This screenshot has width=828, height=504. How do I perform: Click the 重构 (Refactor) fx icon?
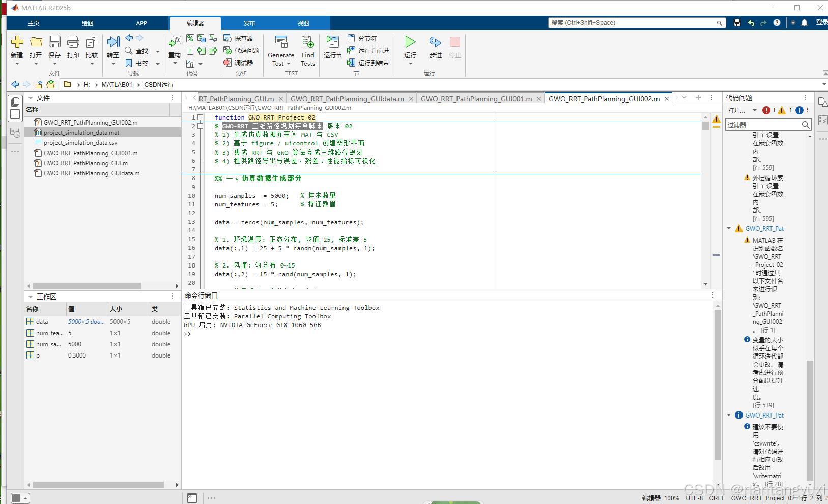[x=175, y=42]
